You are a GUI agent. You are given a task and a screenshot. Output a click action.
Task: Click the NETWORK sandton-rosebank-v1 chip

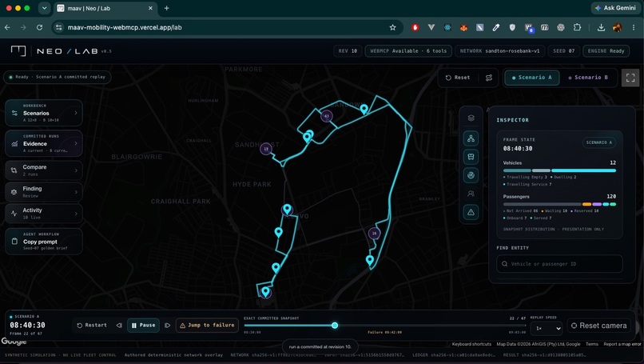[x=499, y=51]
